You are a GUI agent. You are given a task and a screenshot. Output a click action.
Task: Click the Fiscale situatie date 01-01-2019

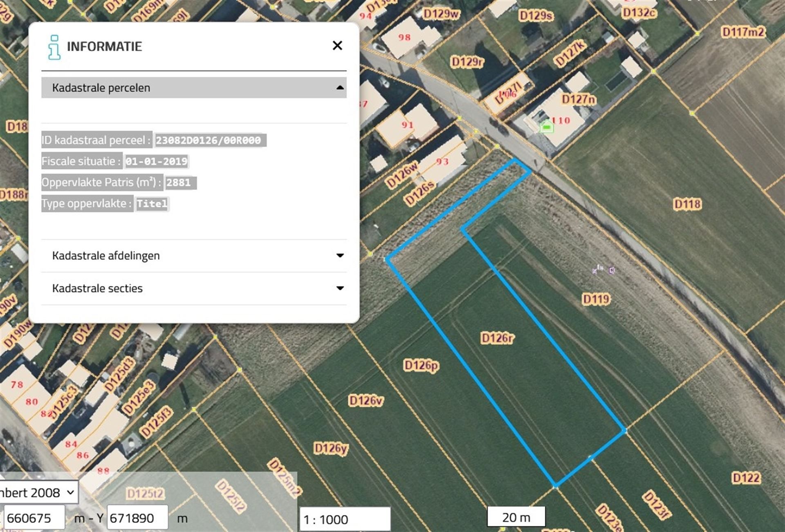click(x=156, y=161)
